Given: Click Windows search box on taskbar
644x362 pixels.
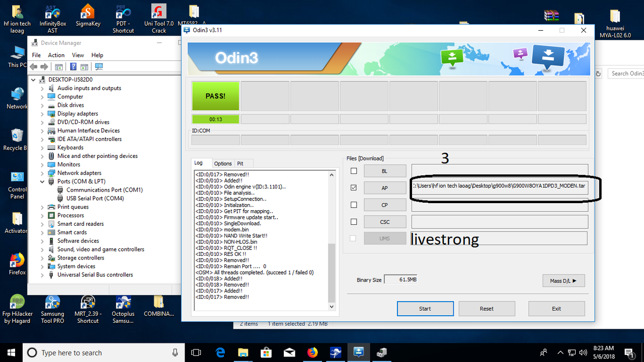Looking at the screenshot, I should [x=103, y=352].
